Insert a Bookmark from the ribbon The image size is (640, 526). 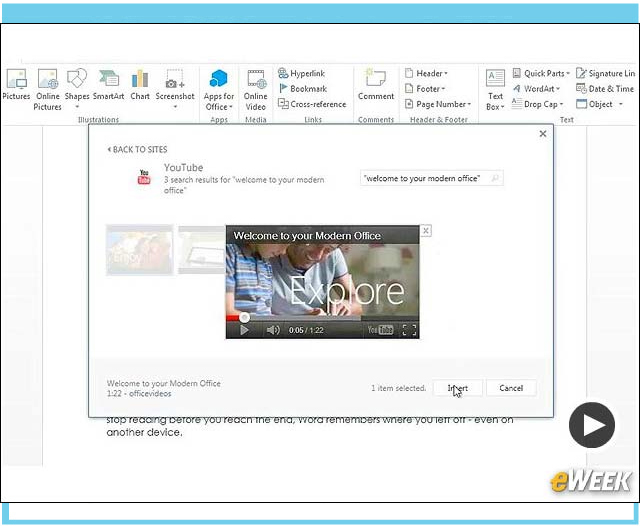307,89
